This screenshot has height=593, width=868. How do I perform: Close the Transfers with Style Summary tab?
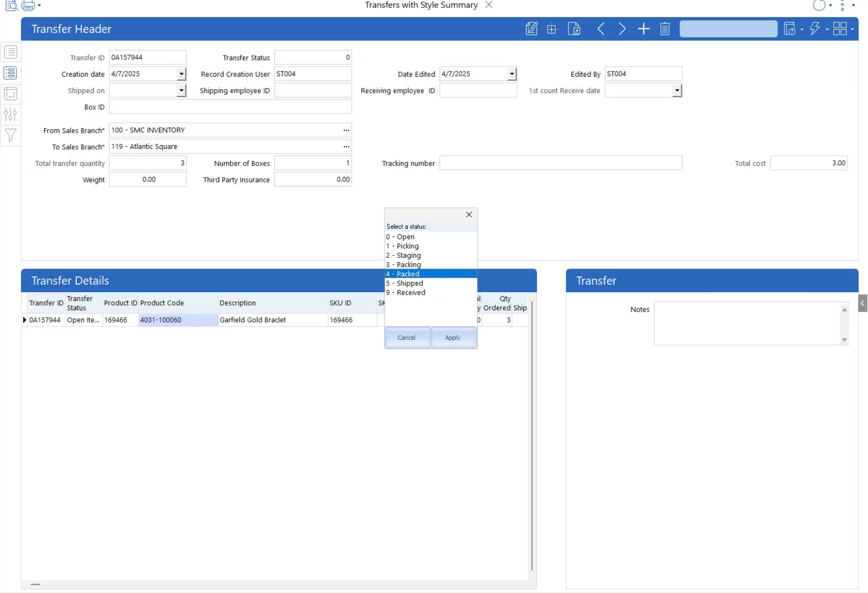[x=489, y=5]
